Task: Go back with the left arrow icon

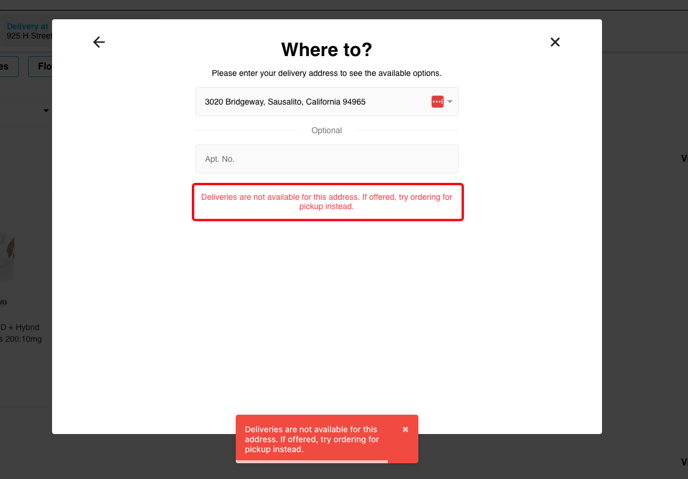Action: pos(99,42)
